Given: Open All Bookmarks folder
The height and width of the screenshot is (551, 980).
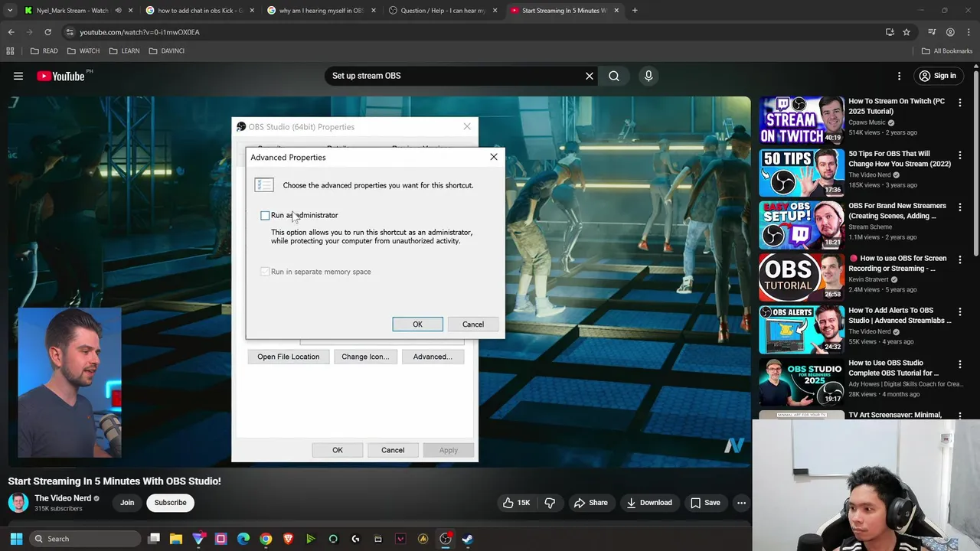Looking at the screenshot, I should (946, 51).
